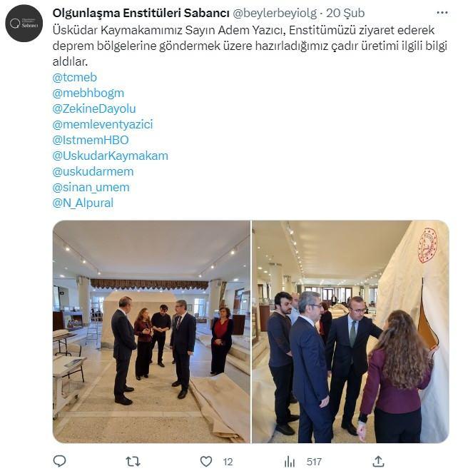Share the tweet via the upload arrow icon
The width and height of the screenshot is (458, 476).
(x=379, y=462)
